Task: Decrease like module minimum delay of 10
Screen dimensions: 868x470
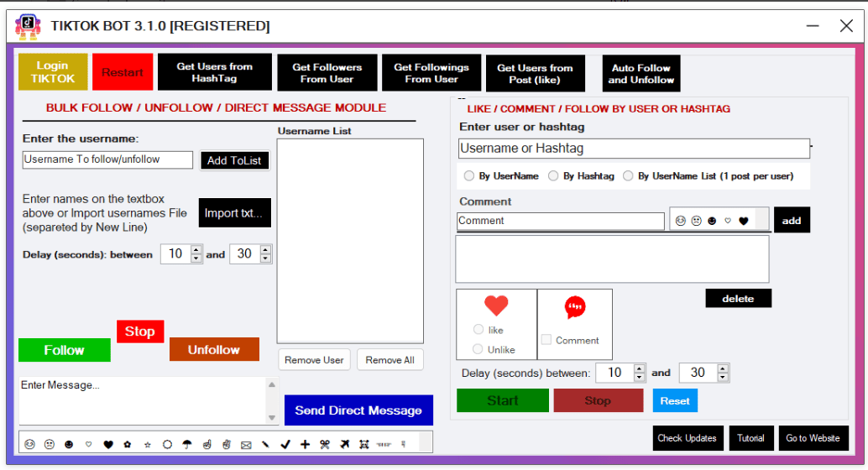Action: (640, 378)
